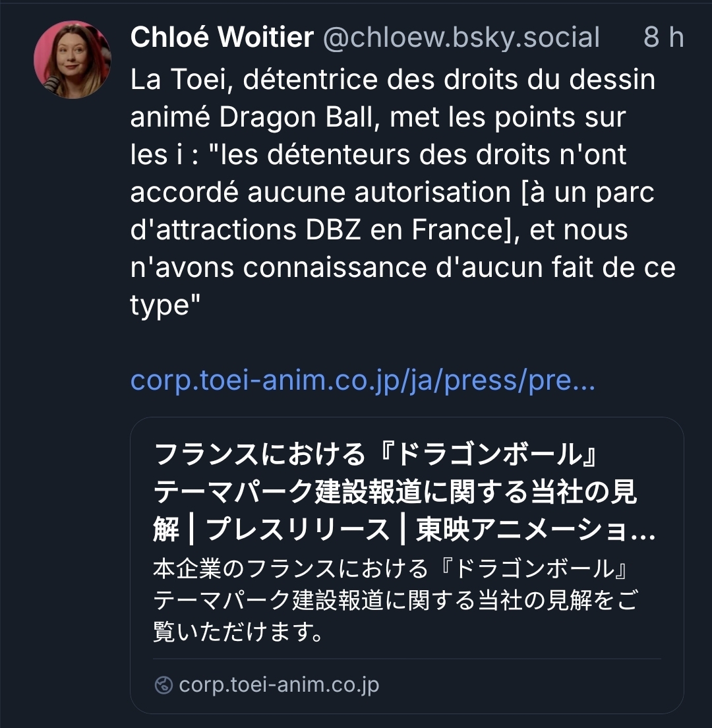This screenshot has height=728, width=712.
Task: Click the quoted text "les détenteurs des droits n'ont"
Action: pos(418,154)
